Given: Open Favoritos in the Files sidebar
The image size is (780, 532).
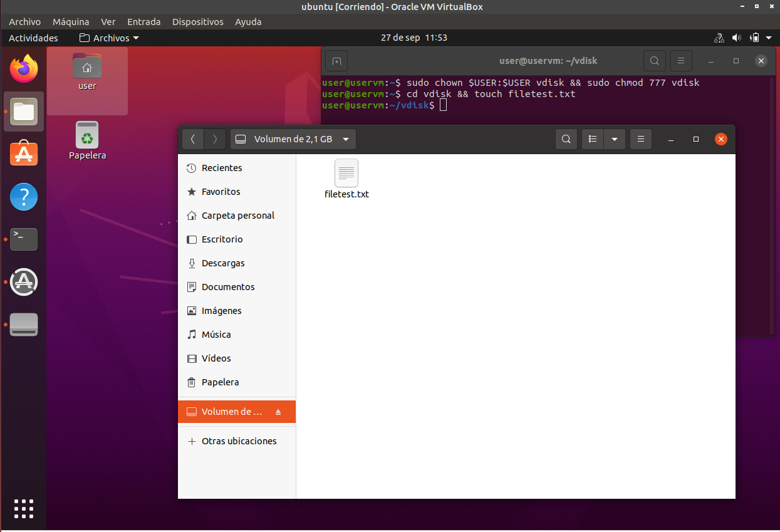Looking at the screenshot, I should pyautogui.click(x=237, y=192).
